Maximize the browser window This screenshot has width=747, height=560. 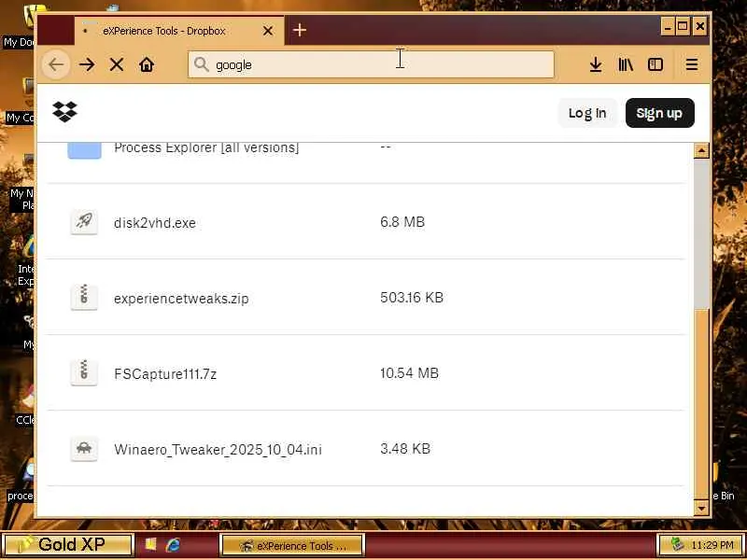(x=683, y=27)
